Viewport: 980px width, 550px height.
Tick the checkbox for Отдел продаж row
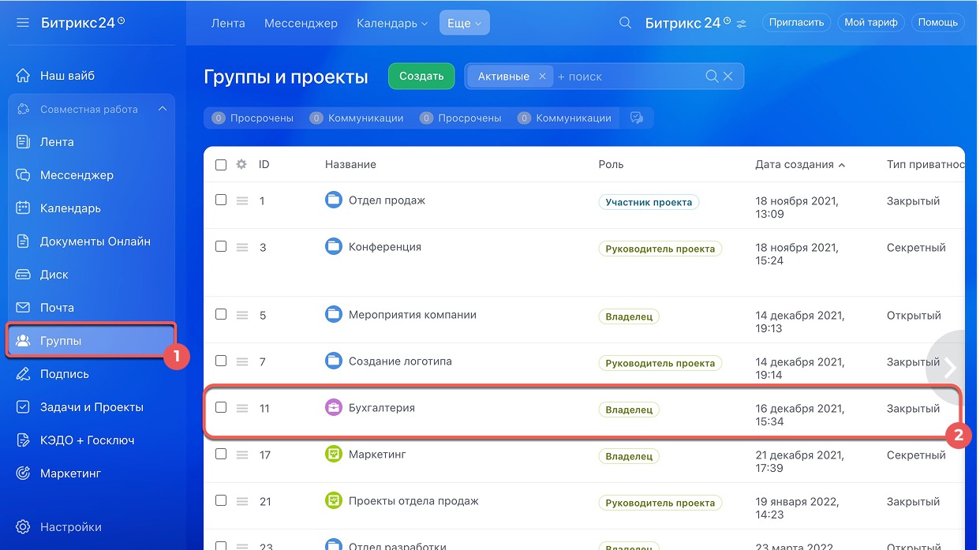click(x=221, y=200)
